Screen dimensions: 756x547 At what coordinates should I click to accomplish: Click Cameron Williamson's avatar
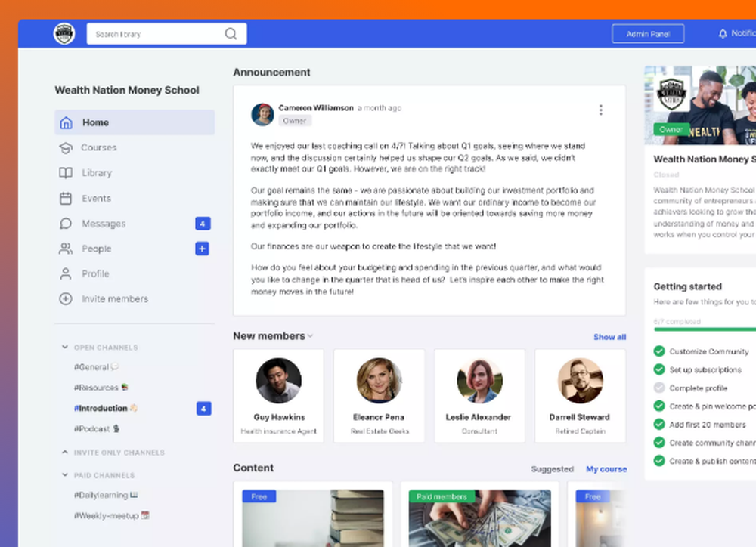click(x=263, y=114)
